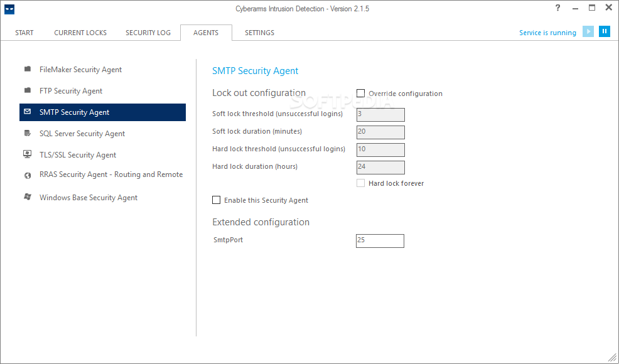This screenshot has width=619, height=364.
Task: Select the AGENTS tab
Action: 206,33
